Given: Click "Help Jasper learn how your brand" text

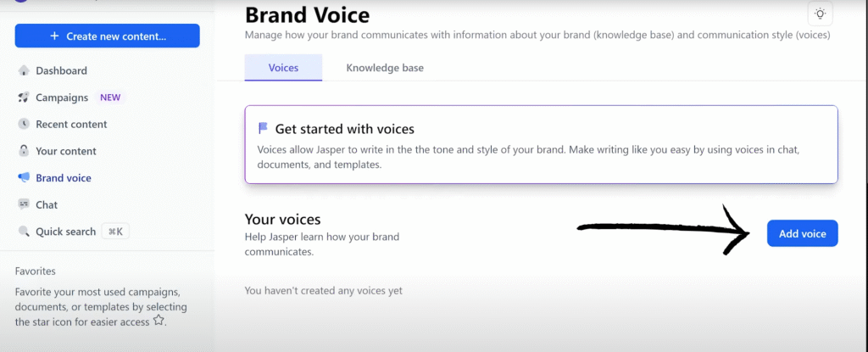Looking at the screenshot, I should coord(321,237).
